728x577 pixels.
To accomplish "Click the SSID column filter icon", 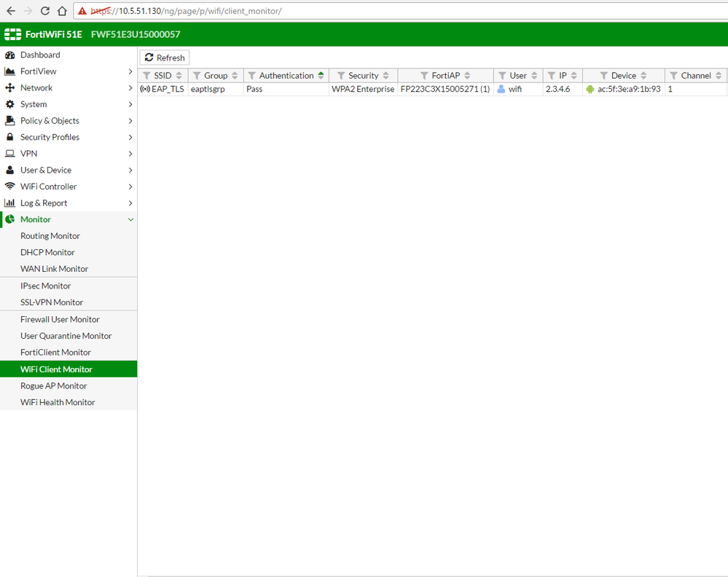I will [146, 76].
